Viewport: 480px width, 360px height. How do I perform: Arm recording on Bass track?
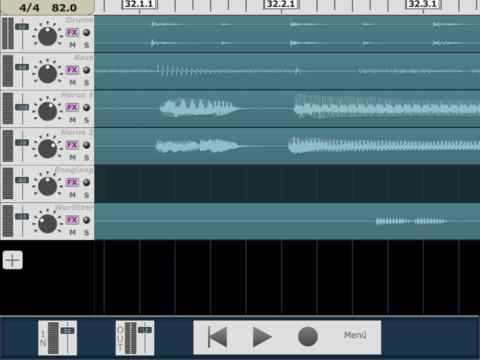click(86, 70)
